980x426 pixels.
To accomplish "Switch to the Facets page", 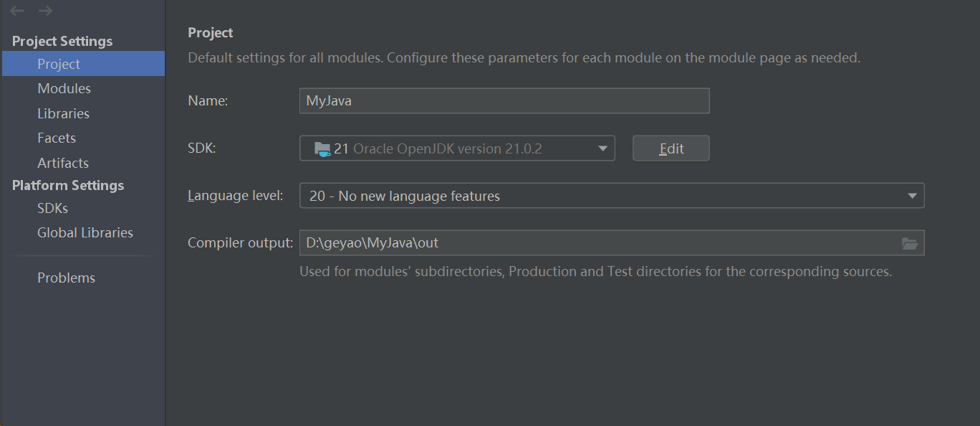I will tap(57, 138).
